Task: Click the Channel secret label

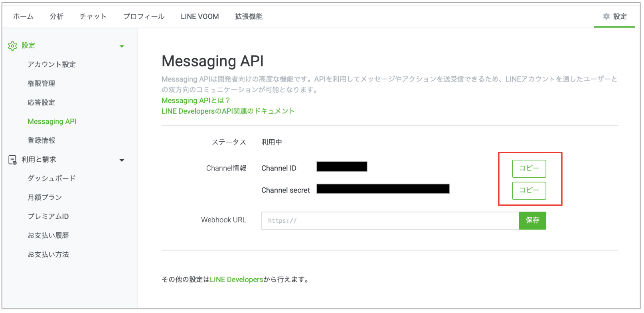Action: [286, 190]
